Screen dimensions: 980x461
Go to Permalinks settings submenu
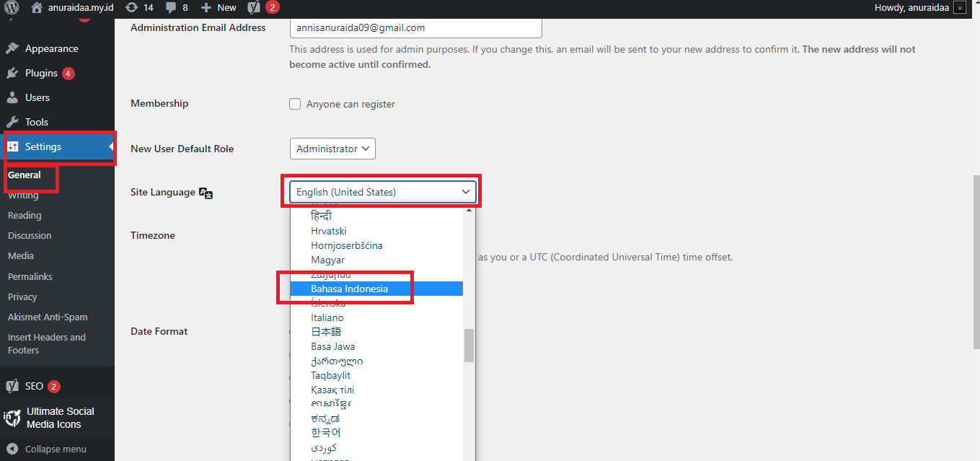click(x=30, y=276)
